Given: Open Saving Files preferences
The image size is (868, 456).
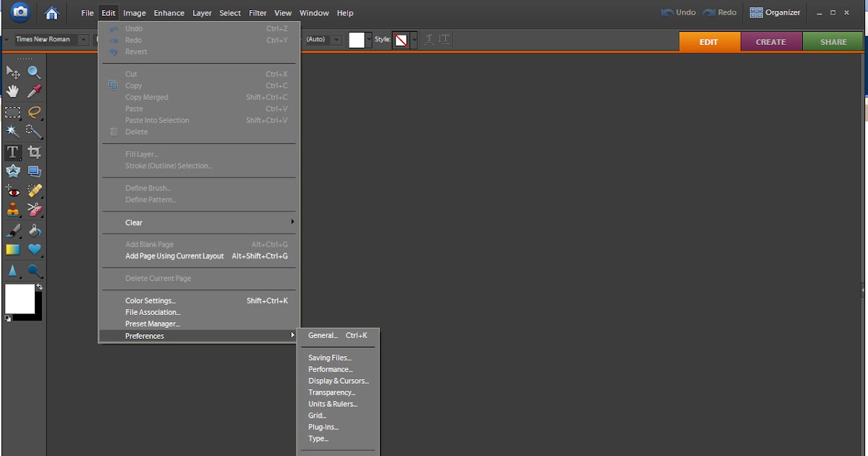Looking at the screenshot, I should 339,358.
